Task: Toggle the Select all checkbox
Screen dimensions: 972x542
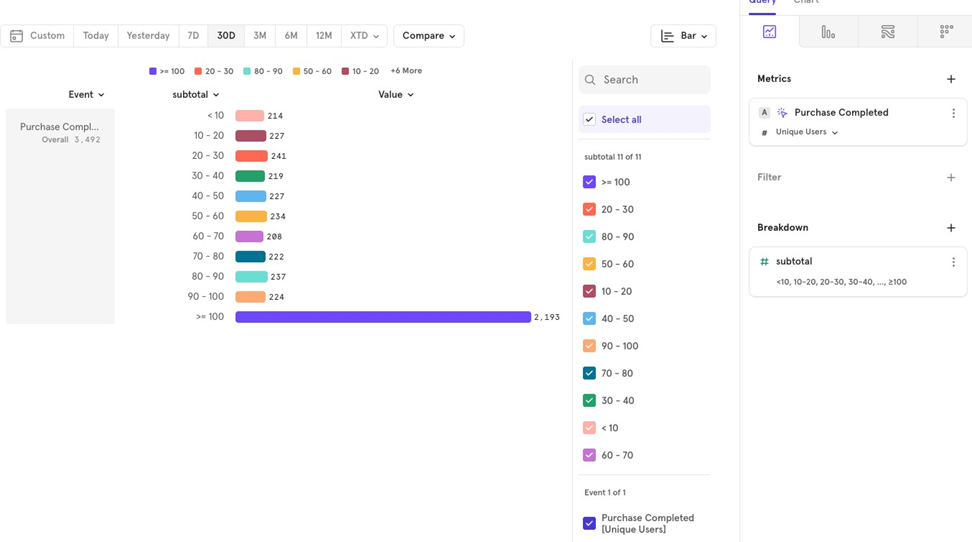Action: click(590, 120)
